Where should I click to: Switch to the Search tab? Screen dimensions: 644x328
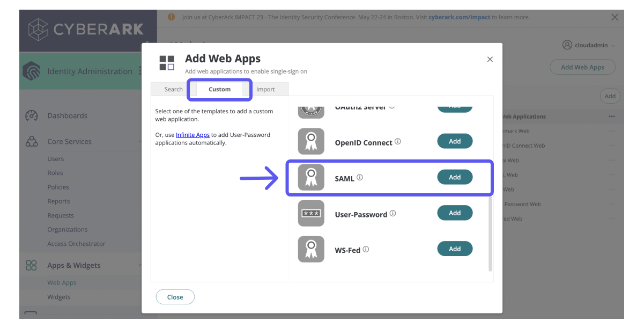pos(173,89)
